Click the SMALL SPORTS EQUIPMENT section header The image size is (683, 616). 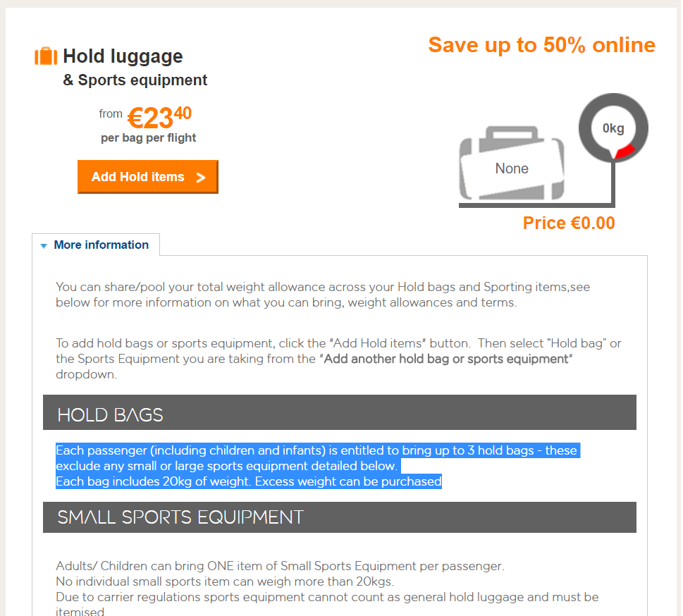click(339, 517)
